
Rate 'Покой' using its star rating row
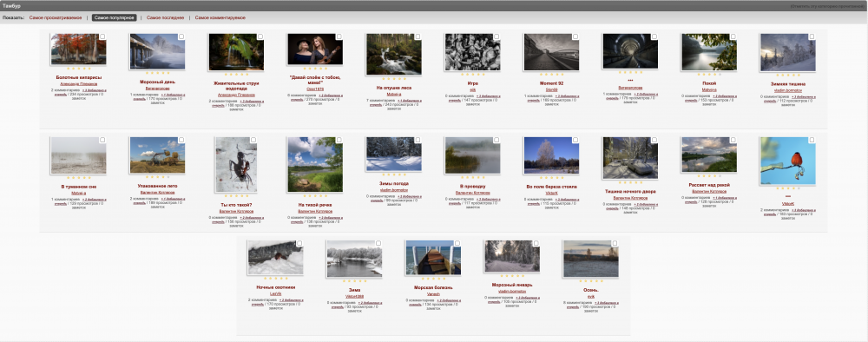(x=709, y=74)
